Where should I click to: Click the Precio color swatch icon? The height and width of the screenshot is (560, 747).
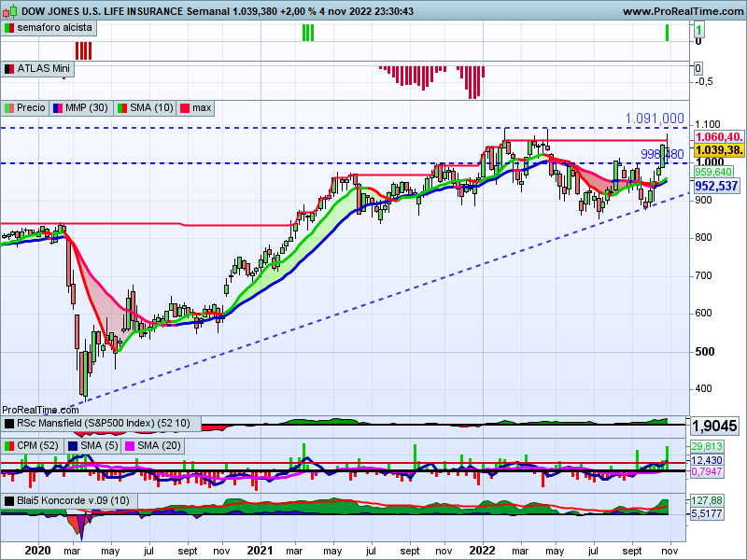tap(9, 108)
